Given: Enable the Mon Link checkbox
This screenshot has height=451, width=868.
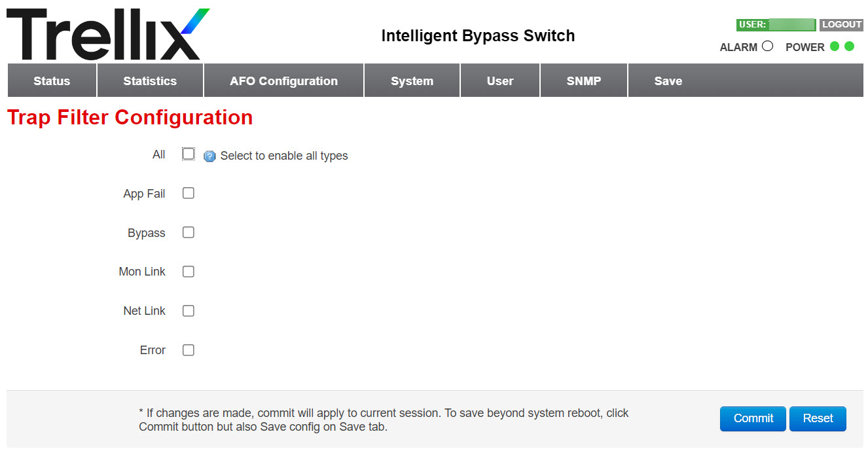Looking at the screenshot, I should click(189, 272).
